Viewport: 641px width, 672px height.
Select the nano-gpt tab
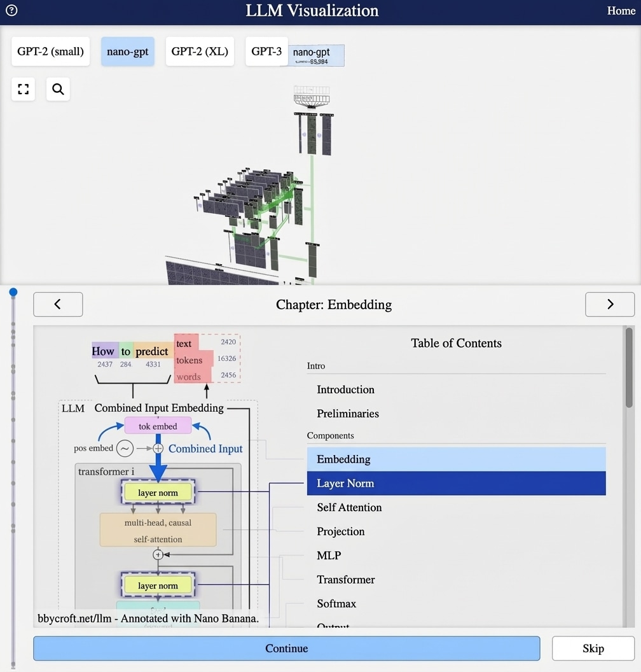tap(127, 52)
